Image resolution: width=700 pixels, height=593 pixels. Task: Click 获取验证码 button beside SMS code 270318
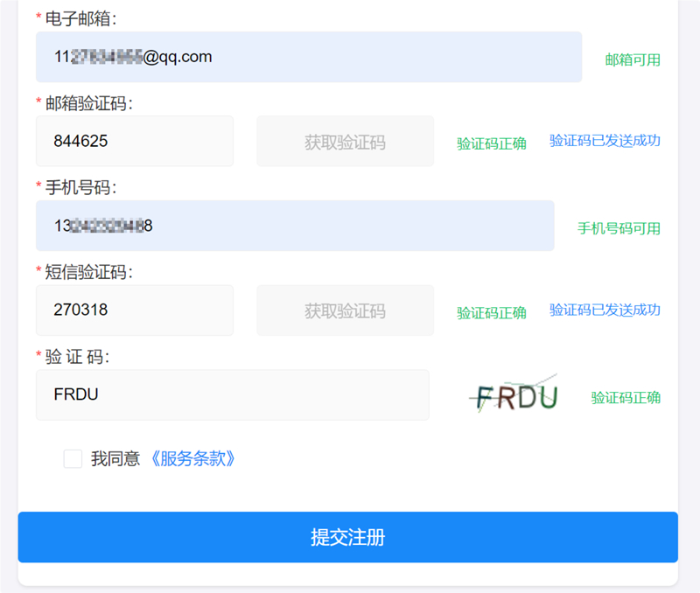(345, 310)
